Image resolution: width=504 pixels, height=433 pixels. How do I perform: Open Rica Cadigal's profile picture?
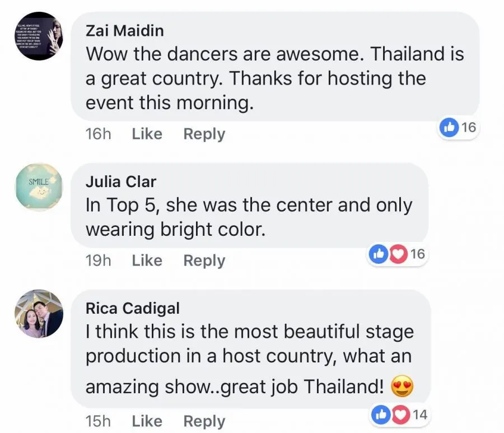38,314
